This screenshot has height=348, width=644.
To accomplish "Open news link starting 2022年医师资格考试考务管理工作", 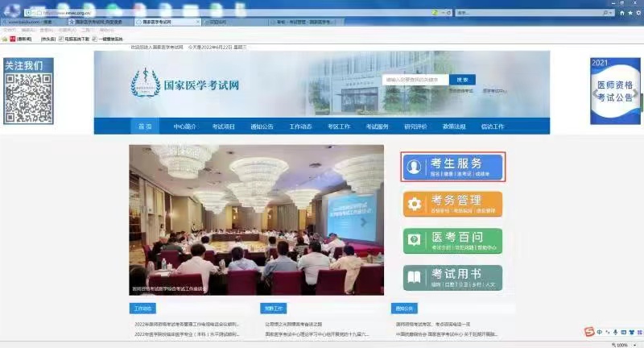I will (187, 324).
